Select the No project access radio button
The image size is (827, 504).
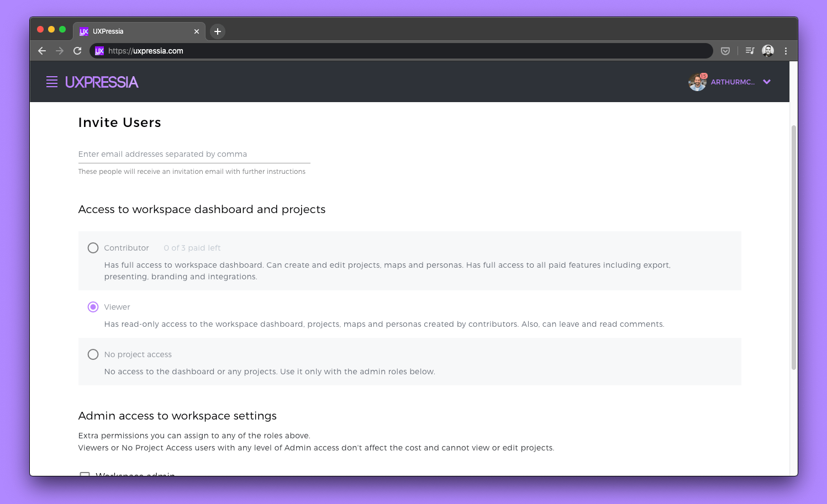[93, 354]
